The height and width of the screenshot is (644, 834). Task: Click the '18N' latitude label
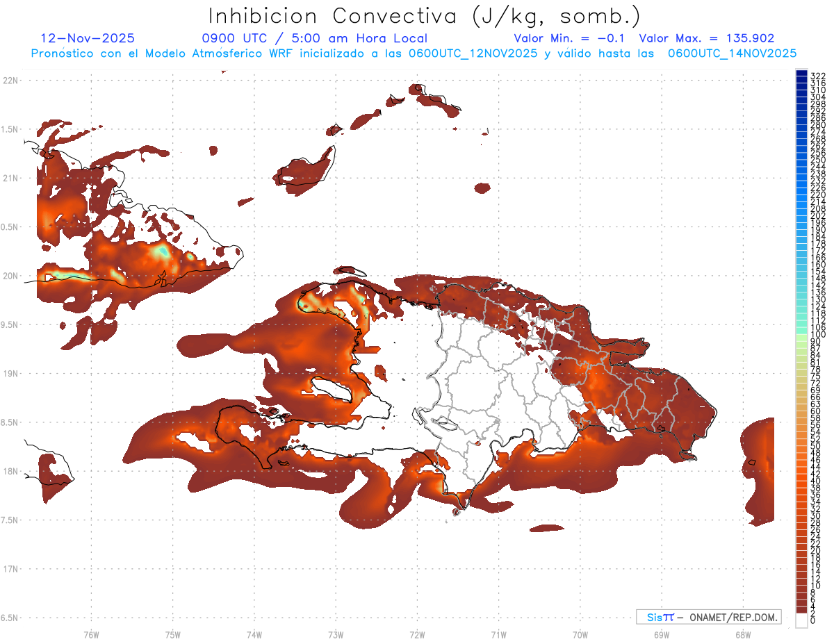pyautogui.click(x=10, y=472)
